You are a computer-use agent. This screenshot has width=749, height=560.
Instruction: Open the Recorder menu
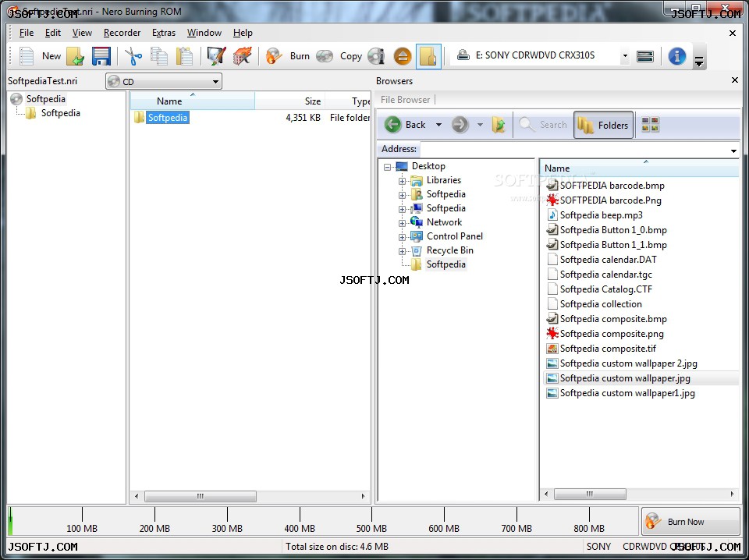(122, 33)
